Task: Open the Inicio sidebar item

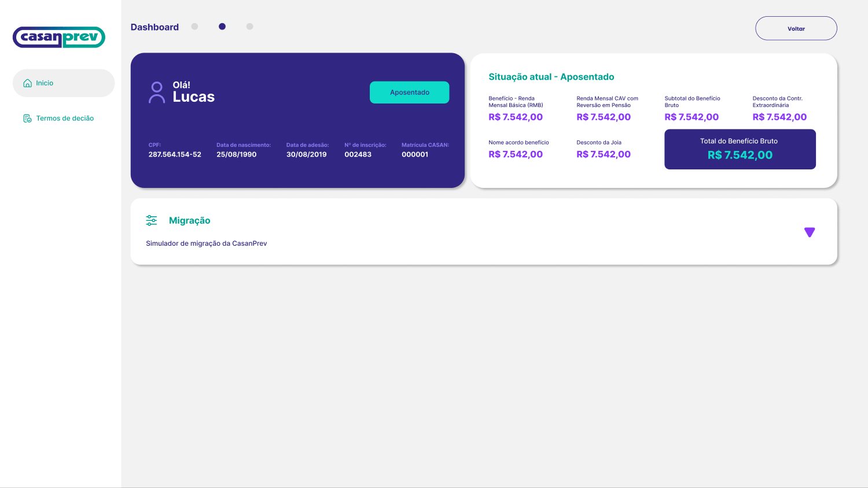Action: pos(64,83)
